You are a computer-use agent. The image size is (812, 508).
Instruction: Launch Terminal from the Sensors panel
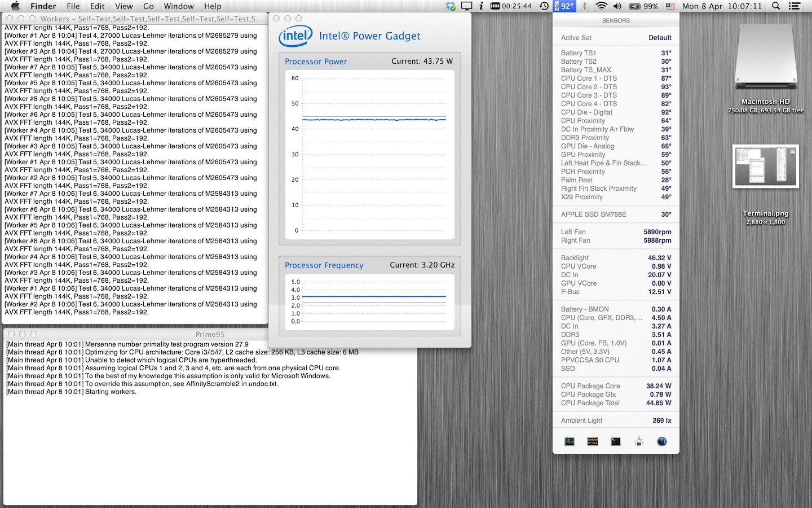(616, 441)
